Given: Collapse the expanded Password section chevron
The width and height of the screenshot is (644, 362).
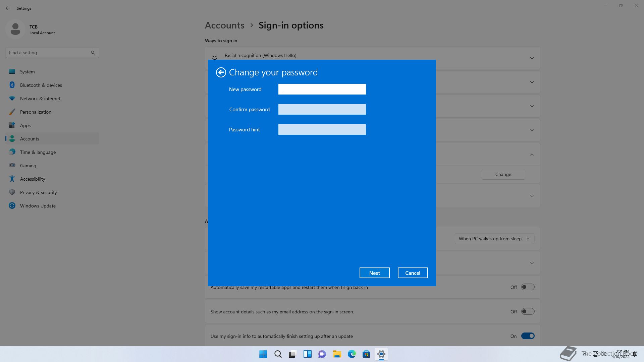Looking at the screenshot, I should [532, 155].
